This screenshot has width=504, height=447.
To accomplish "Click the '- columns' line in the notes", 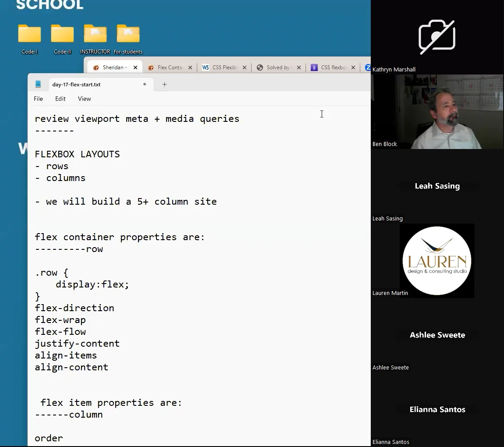I will 60,178.
